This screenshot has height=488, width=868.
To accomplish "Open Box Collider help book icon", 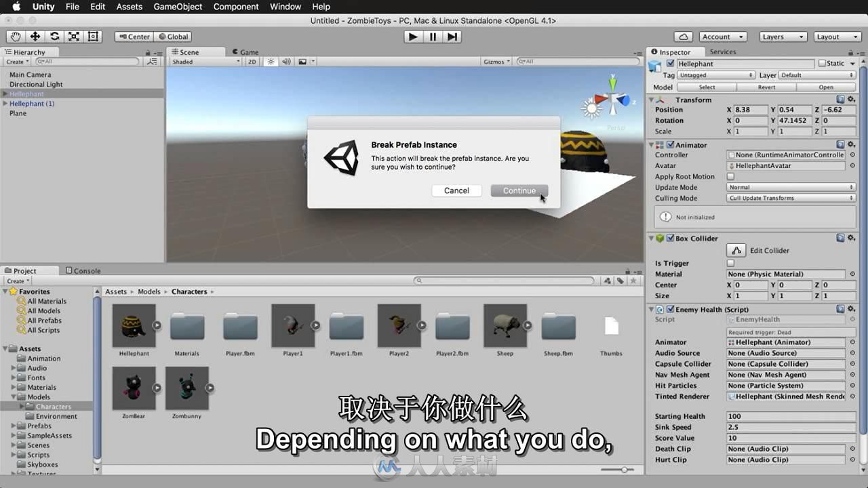I will tap(841, 238).
